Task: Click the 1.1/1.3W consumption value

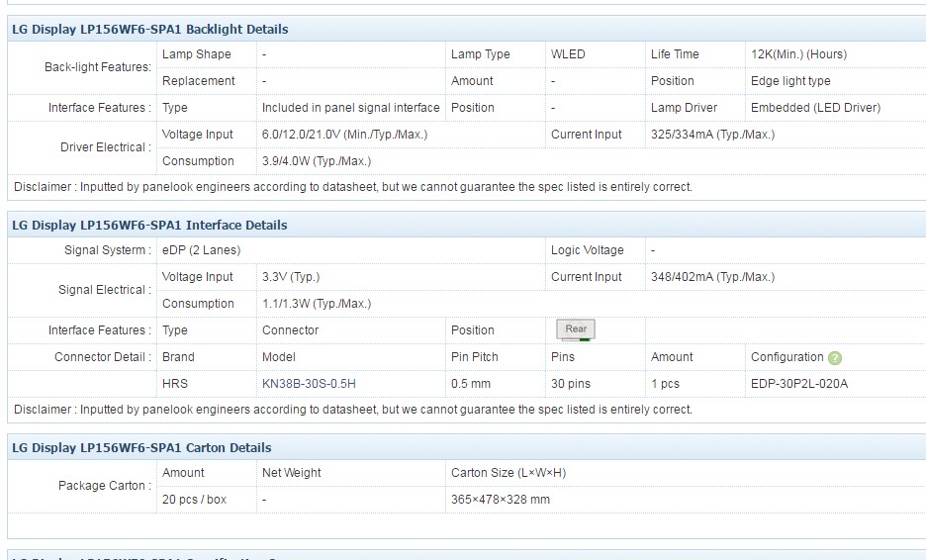Action: (x=317, y=303)
